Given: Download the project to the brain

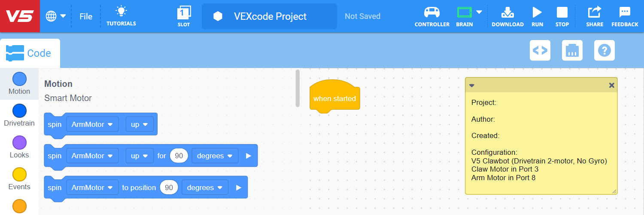Looking at the screenshot, I should (x=507, y=13).
